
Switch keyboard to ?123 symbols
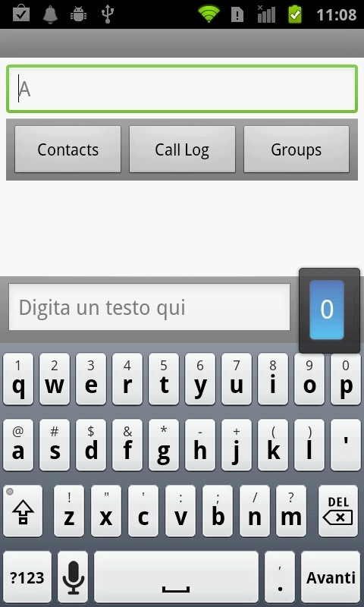coord(27,577)
